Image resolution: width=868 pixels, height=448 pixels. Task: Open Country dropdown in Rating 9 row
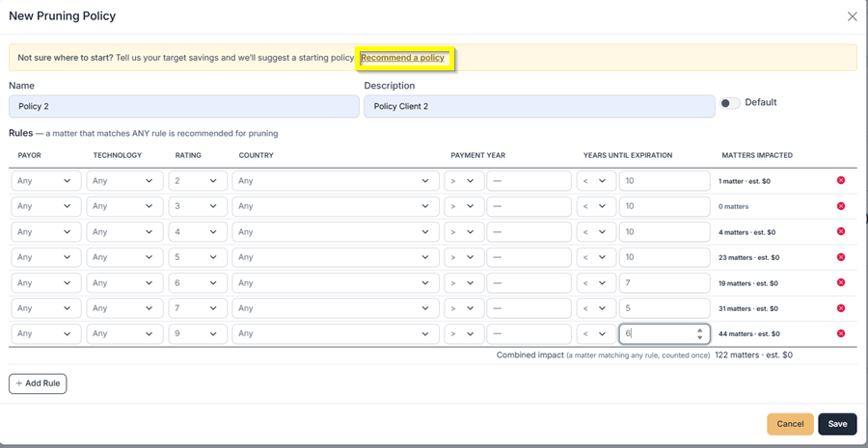click(336, 334)
